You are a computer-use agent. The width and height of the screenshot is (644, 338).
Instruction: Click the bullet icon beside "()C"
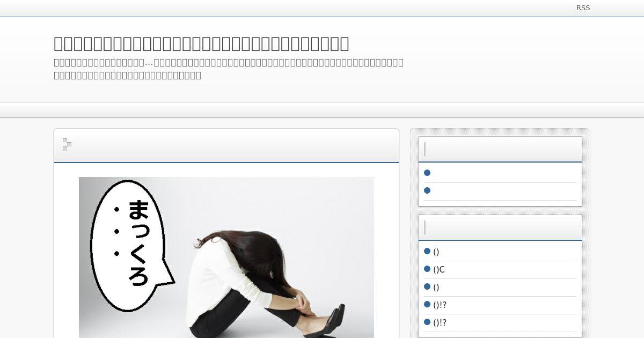click(x=427, y=269)
